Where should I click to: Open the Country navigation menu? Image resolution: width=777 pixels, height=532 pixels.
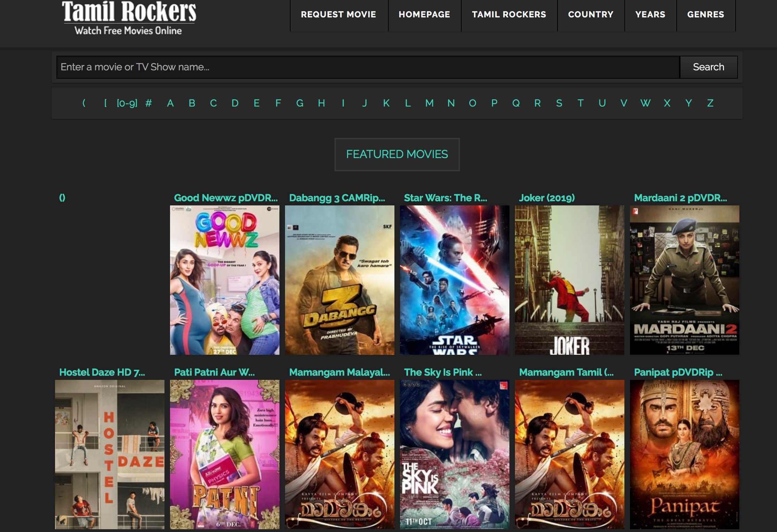click(x=590, y=15)
